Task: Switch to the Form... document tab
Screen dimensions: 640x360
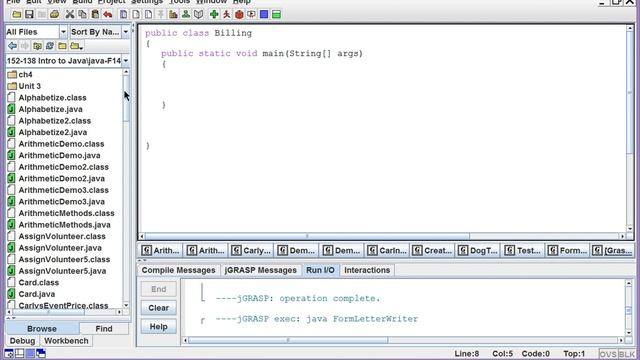Action: 567,251
